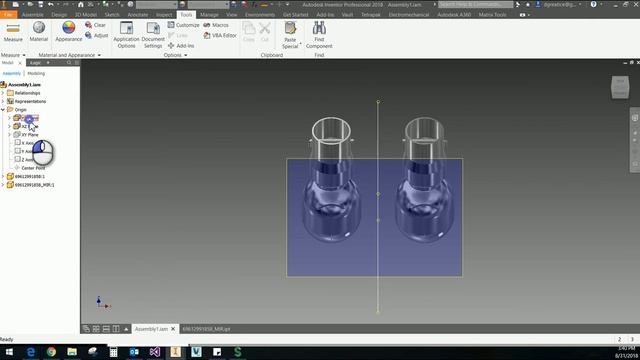Switch browser to Assembly view
The height and width of the screenshot is (360, 640).
pyautogui.click(x=11, y=73)
